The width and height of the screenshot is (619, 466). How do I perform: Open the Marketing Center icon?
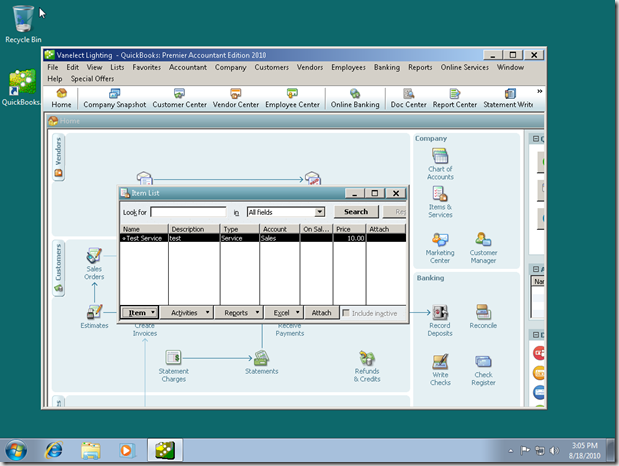[440, 248]
